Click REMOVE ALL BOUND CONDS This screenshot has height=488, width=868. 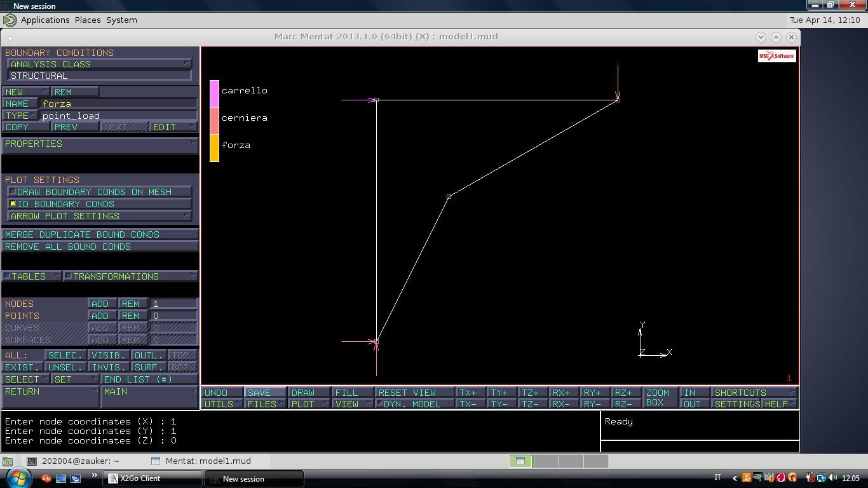[x=100, y=247]
